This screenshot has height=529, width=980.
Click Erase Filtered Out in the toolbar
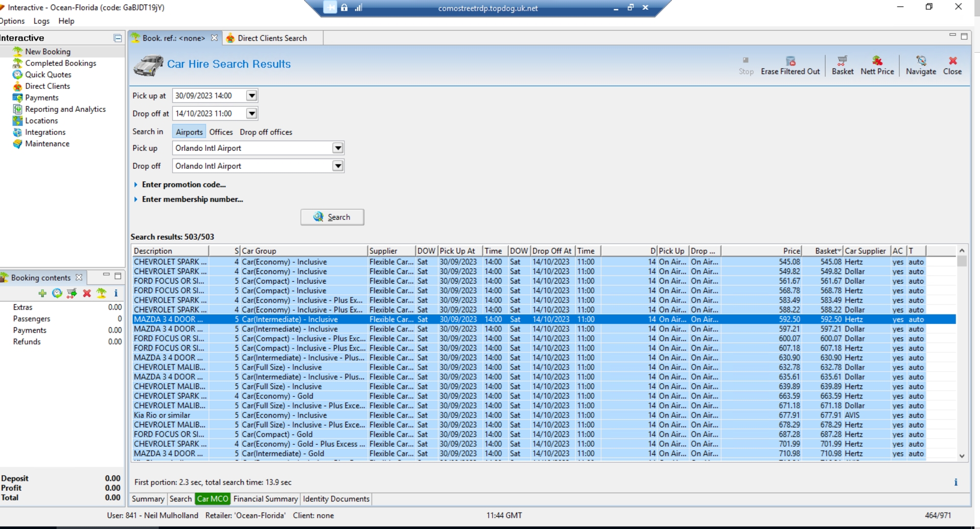(790, 66)
